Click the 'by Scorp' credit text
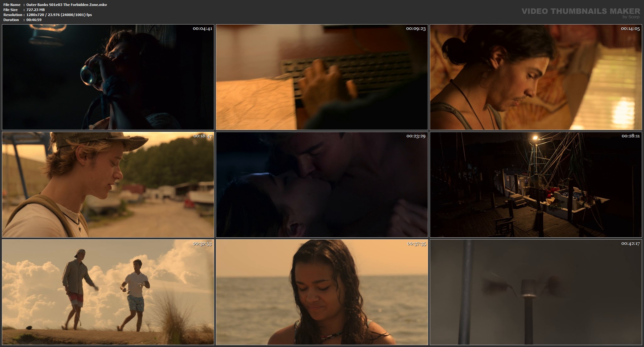Viewport: 644px width, 347px height. pyautogui.click(x=631, y=17)
